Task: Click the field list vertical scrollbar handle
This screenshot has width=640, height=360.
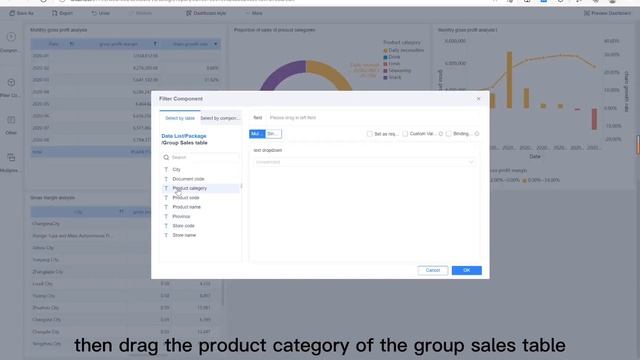Action: pyautogui.click(x=241, y=186)
